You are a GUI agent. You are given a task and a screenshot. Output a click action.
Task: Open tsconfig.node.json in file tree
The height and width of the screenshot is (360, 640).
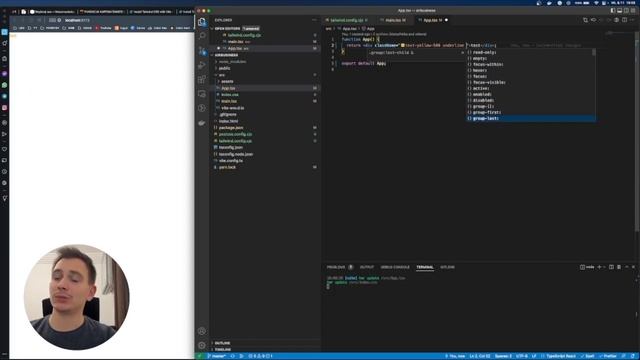[x=236, y=154]
